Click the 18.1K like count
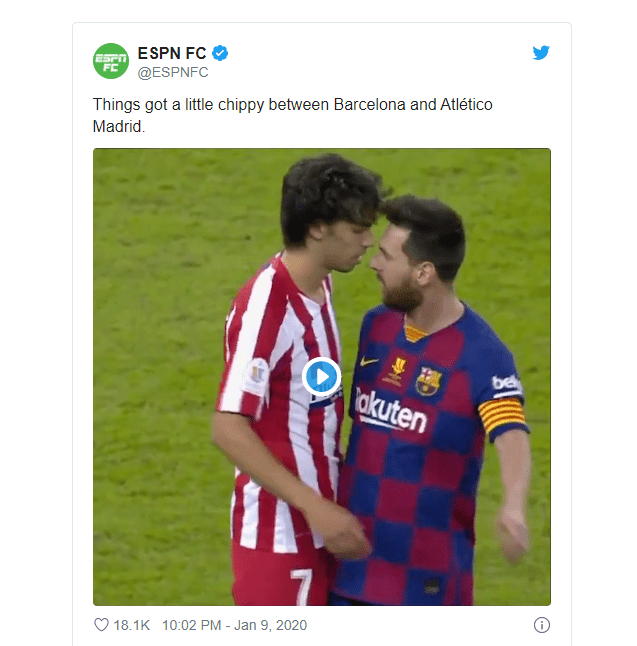This screenshot has height=646, width=637. (131, 625)
